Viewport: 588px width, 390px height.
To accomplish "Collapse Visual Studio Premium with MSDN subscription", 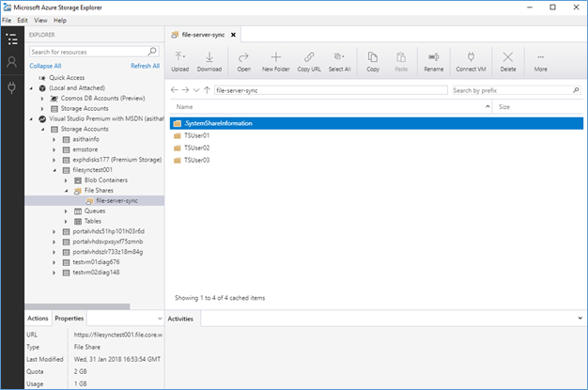I will [31, 119].
